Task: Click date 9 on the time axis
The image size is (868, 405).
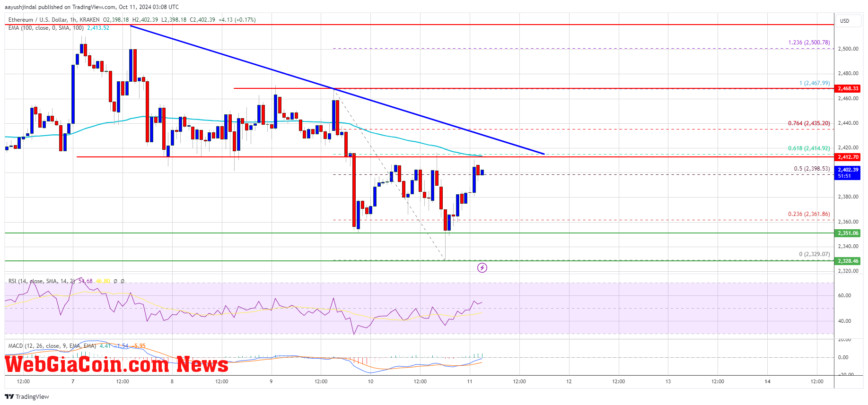Action: pos(271,381)
